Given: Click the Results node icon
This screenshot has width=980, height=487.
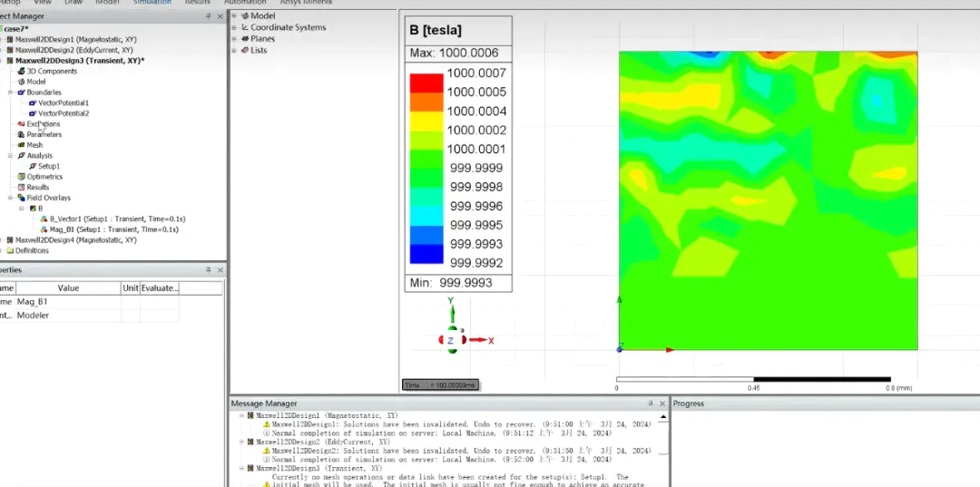Looking at the screenshot, I should tap(20, 188).
